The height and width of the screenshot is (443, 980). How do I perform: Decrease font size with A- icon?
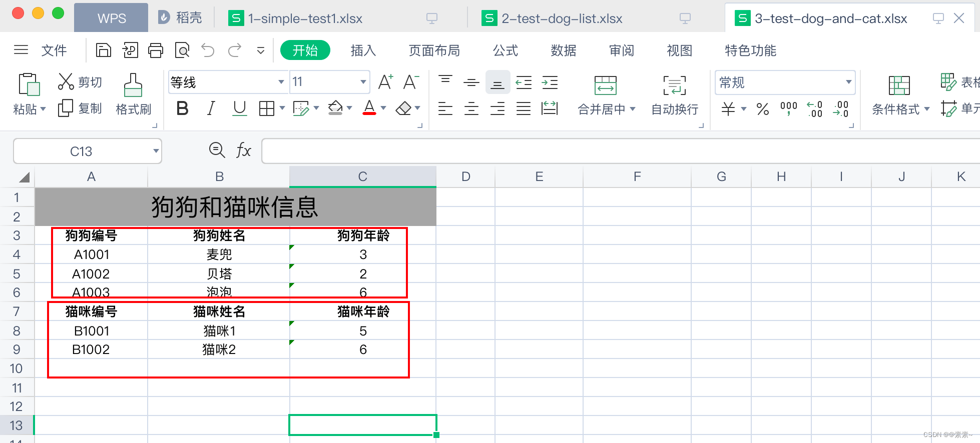pyautogui.click(x=411, y=82)
